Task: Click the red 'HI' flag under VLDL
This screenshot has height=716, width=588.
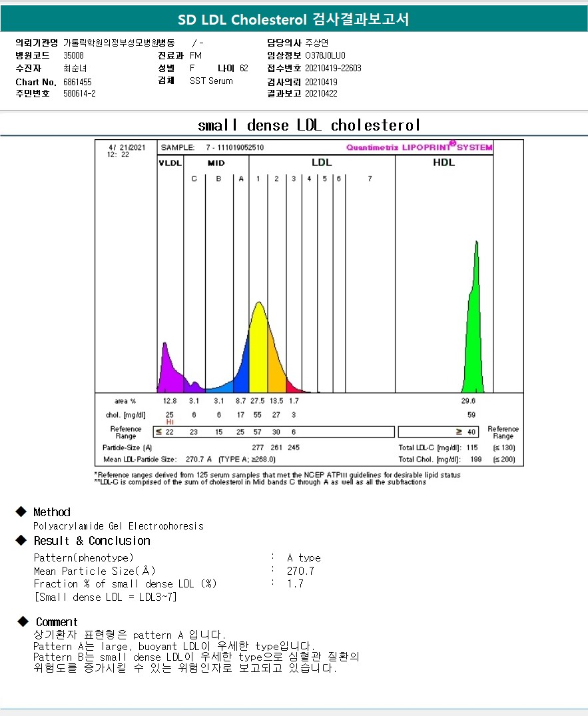Action: tap(170, 422)
